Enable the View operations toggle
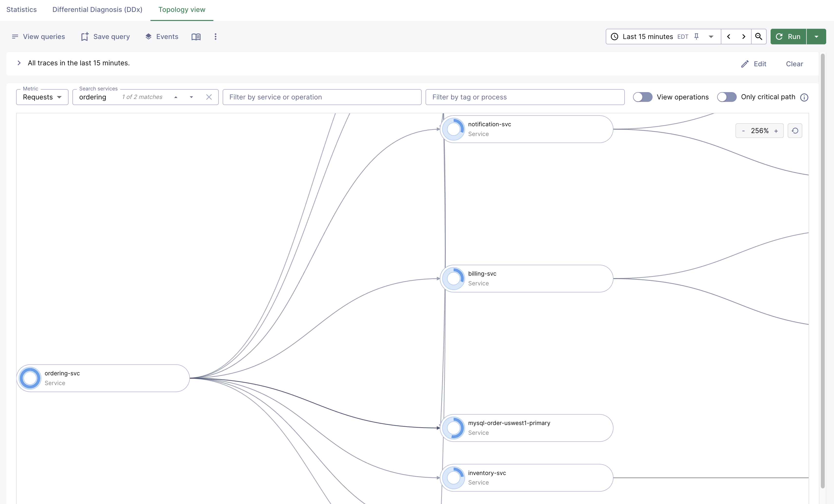This screenshot has height=504, width=834. pos(642,97)
